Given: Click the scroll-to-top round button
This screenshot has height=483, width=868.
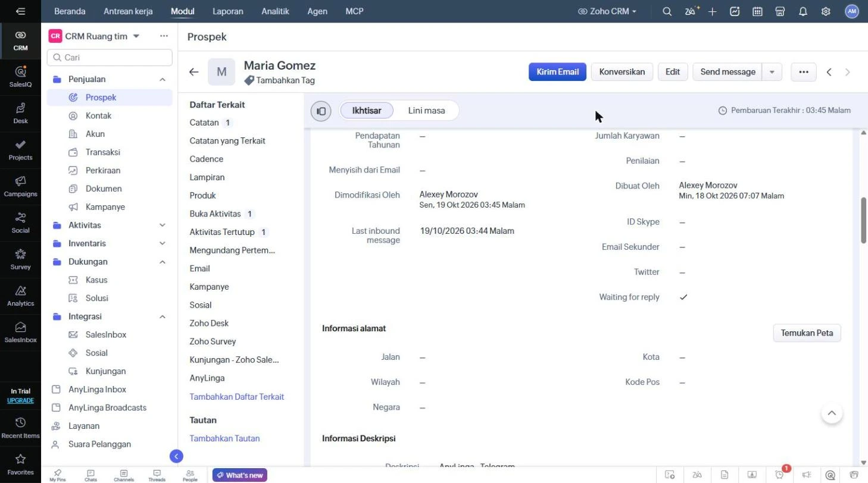Looking at the screenshot, I should click(832, 413).
